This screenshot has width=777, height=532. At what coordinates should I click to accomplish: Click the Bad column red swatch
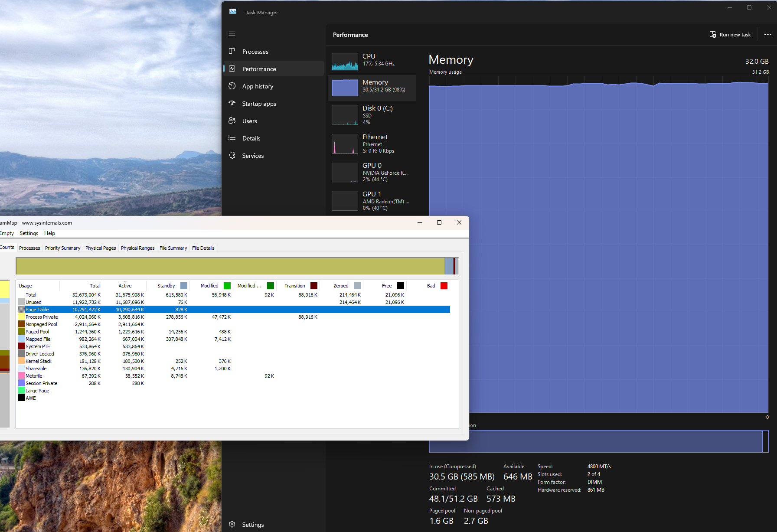pyautogui.click(x=444, y=286)
